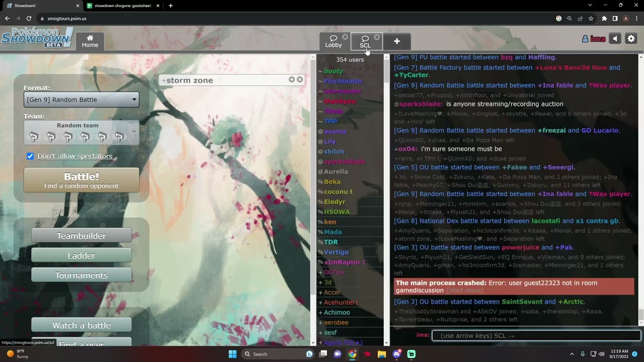The width and height of the screenshot is (644, 362).
Task: Close the Lobby chat room tab
Action: (345, 37)
